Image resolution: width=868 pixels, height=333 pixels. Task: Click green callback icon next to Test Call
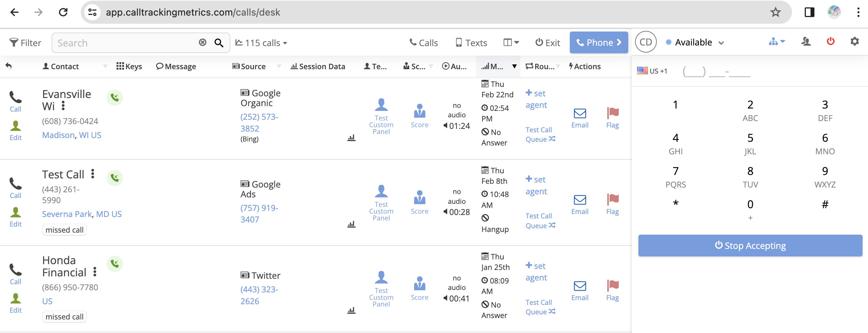point(115,178)
